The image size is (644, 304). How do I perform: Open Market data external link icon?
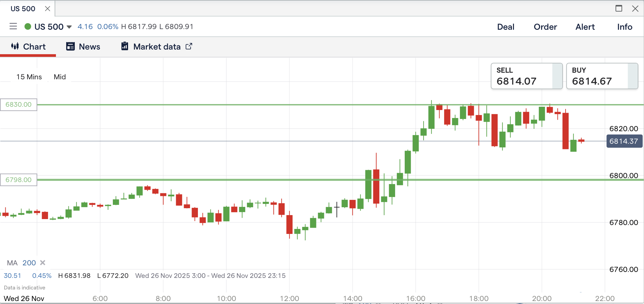pyautogui.click(x=189, y=46)
